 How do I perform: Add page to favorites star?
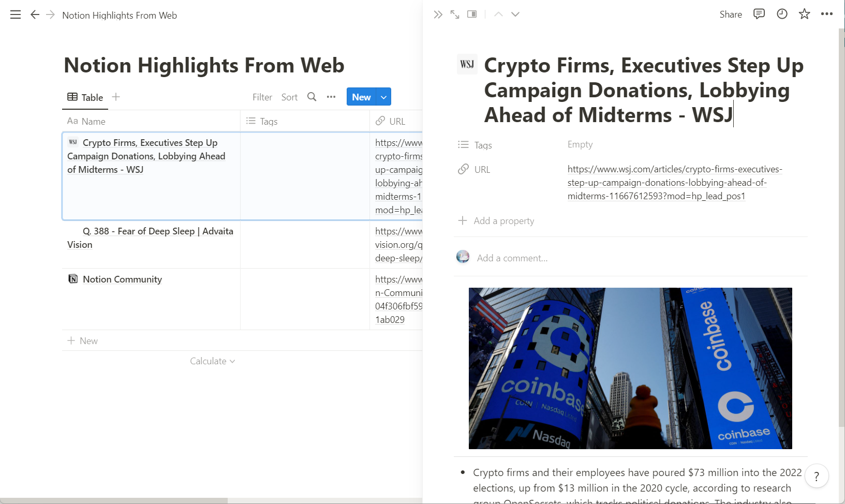tap(804, 14)
